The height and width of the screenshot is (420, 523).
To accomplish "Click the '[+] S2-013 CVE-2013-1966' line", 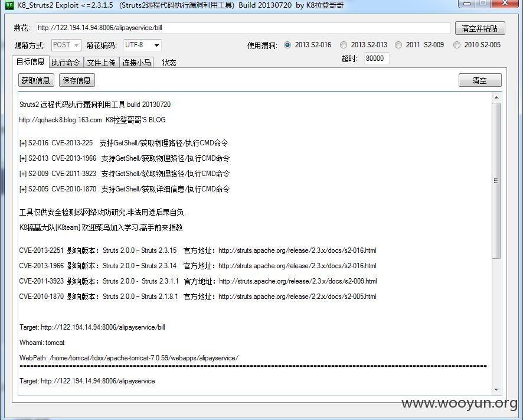I will coord(125,158).
